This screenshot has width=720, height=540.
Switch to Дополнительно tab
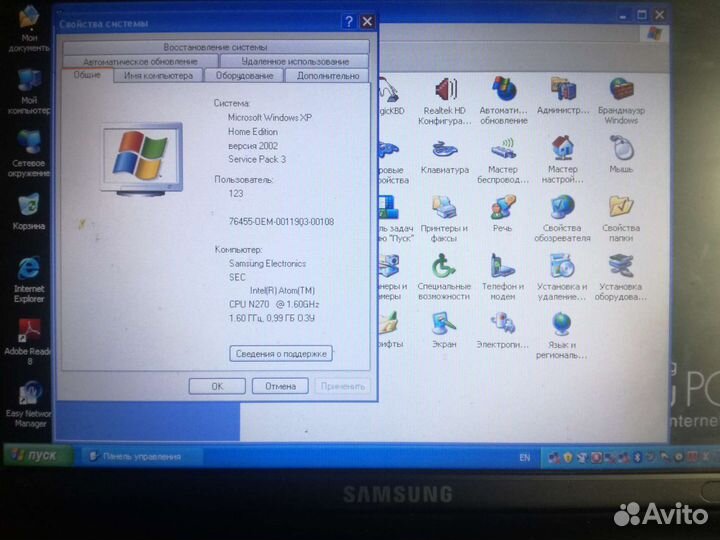tap(327, 75)
